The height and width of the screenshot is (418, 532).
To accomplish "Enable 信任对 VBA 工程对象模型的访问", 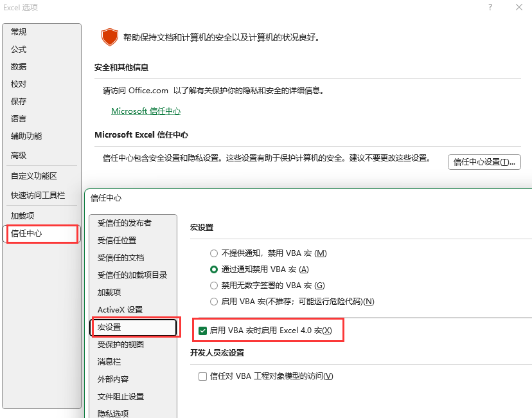I will point(202,376).
